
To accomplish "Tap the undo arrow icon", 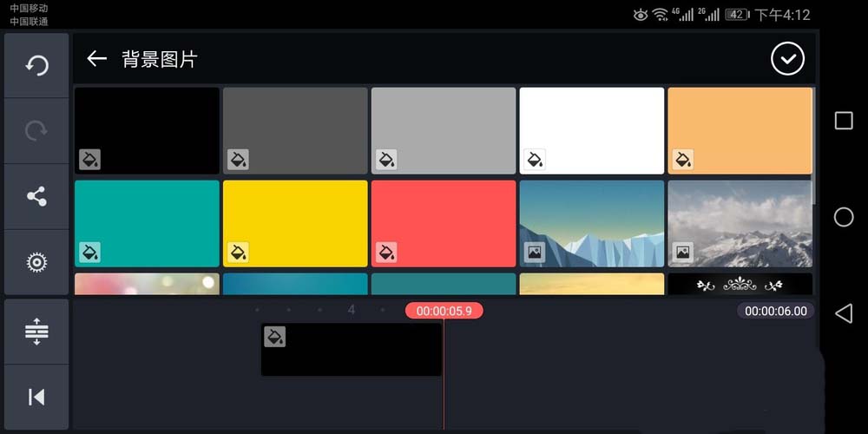I will [x=36, y=65].
